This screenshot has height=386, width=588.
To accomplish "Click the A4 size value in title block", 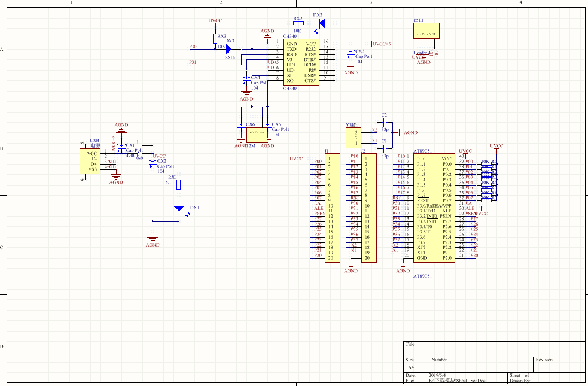I will 411,367.
